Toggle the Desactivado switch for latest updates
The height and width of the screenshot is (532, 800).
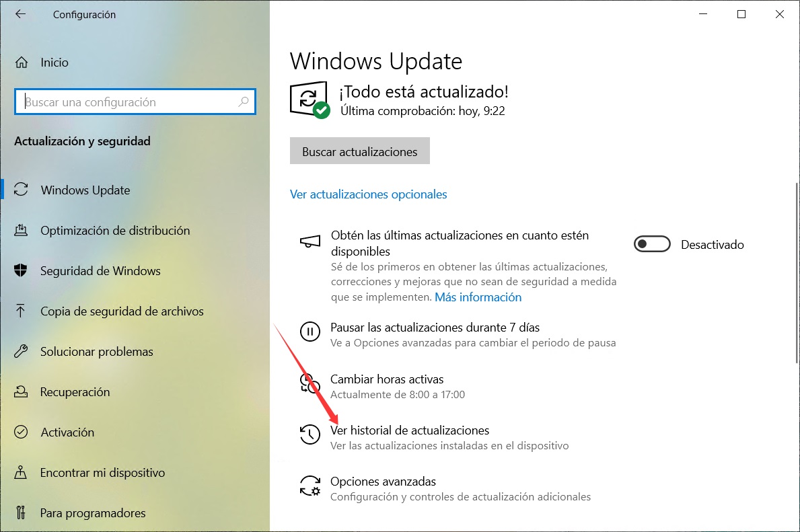click(651, 244)
